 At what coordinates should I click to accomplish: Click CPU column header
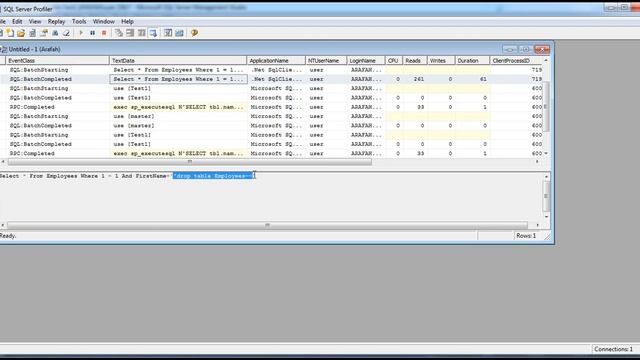tap(393, 60)
